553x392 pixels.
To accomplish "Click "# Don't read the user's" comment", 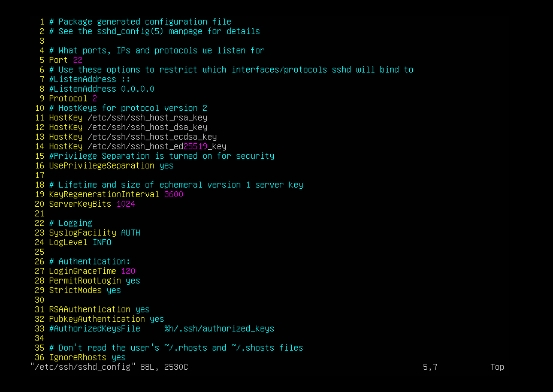I will tap(176, 348).
